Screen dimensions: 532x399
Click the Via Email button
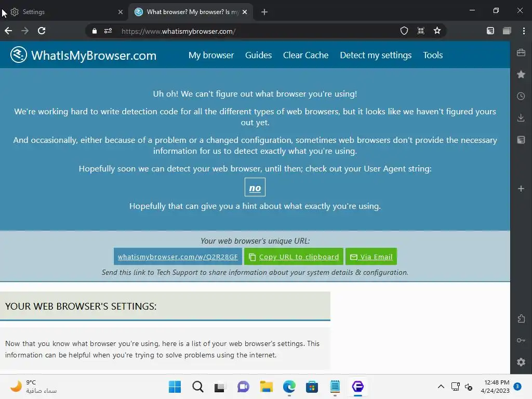[371, 257]
